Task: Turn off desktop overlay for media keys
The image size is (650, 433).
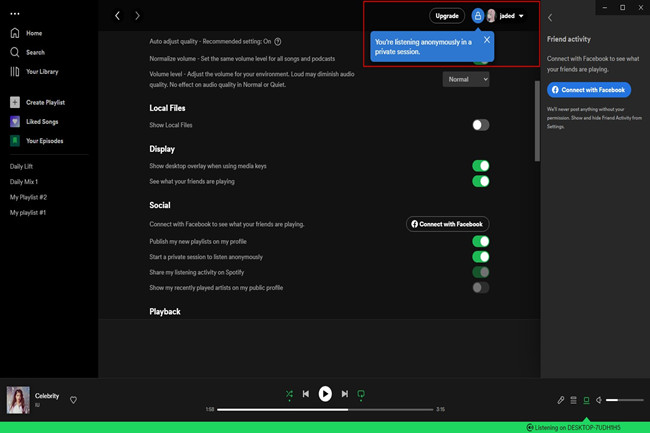Action: coord(480,166)
